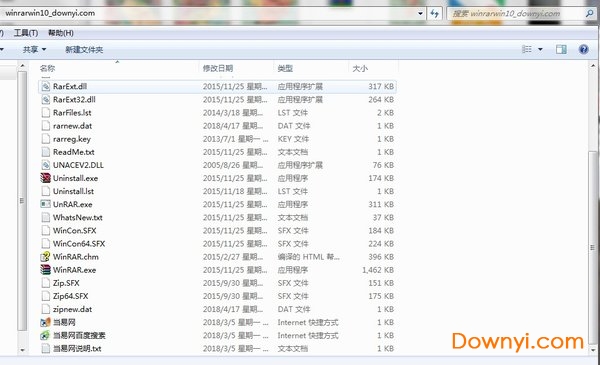Click the KEY 文件 type cell
600x365 pixels.
pyautogui.click(x=293, y=139)
